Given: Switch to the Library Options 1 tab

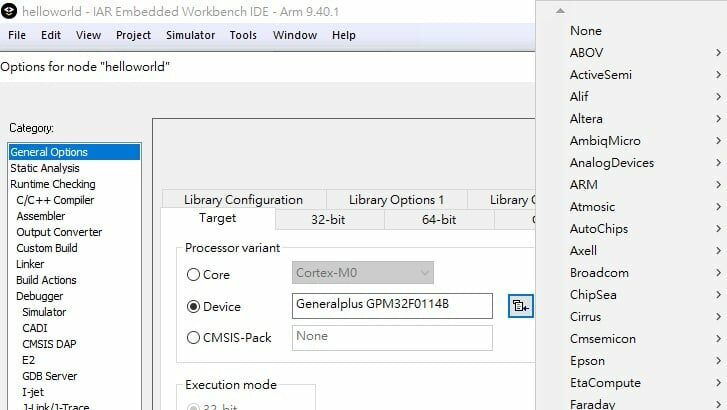Looking at the screenshot, I should point(396,199).
